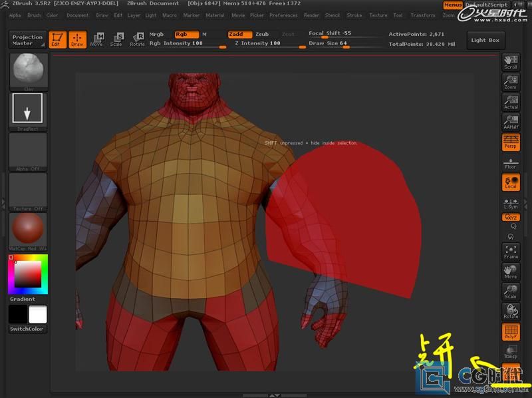Select the Move transform tool in top shelf
This screenshot has width=532, height=398.
coord(96,39)
